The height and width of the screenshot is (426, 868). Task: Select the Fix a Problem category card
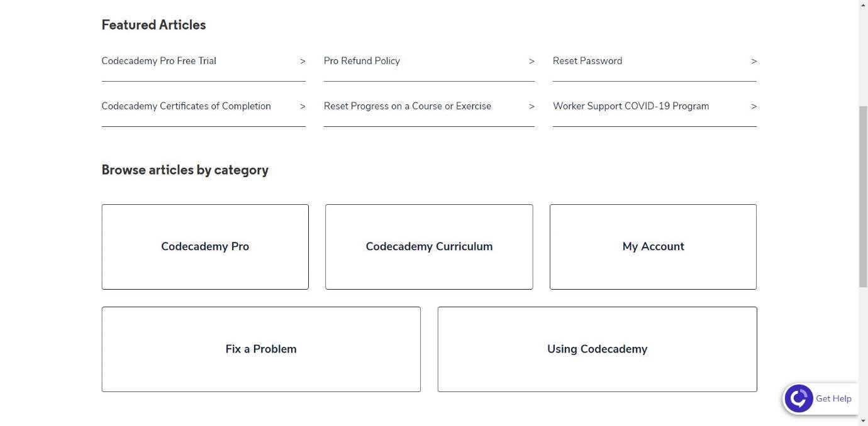261,349
